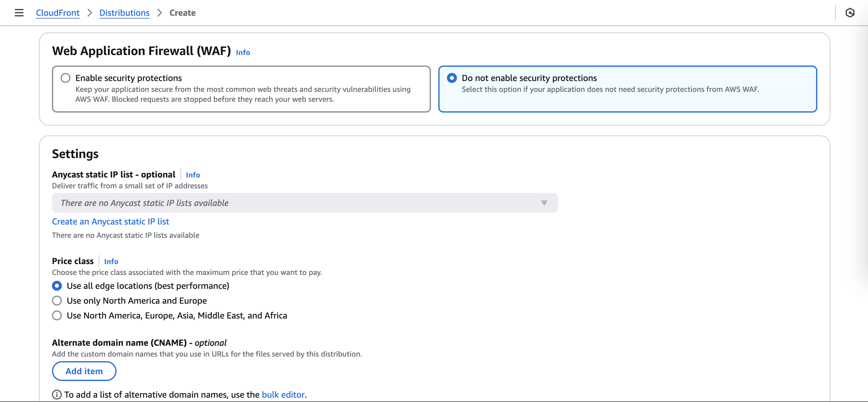The image size is (868, 402).
Task: Open Info link next to WAF heading
Action: click(243, 53)
